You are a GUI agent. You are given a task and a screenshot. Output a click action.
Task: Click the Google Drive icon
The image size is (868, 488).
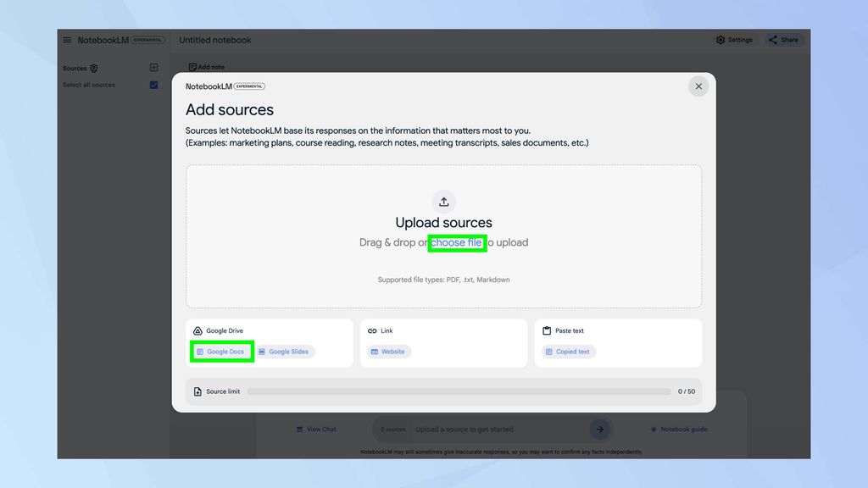tap(197, 330)
